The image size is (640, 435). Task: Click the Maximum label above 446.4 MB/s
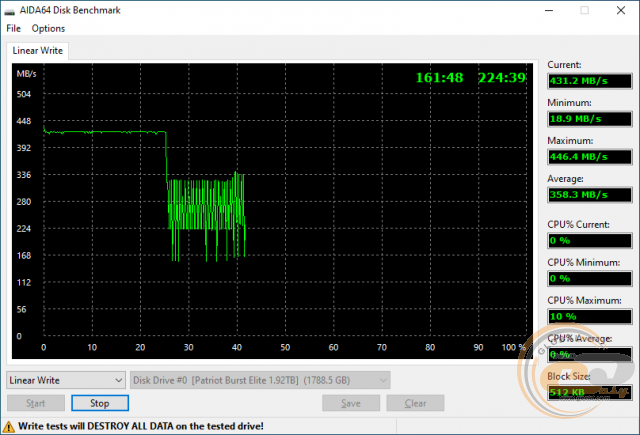click(570, 141)
